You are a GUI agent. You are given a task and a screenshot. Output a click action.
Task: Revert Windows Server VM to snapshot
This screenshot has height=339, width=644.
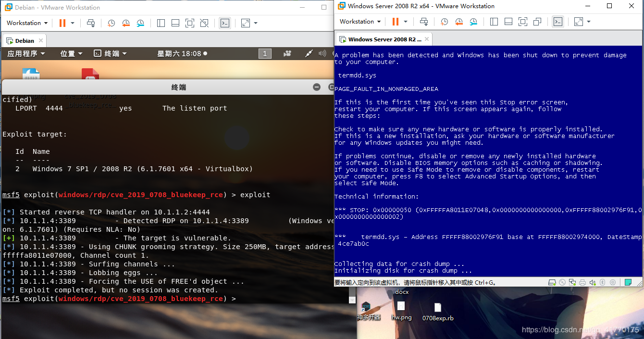(459, 22)
